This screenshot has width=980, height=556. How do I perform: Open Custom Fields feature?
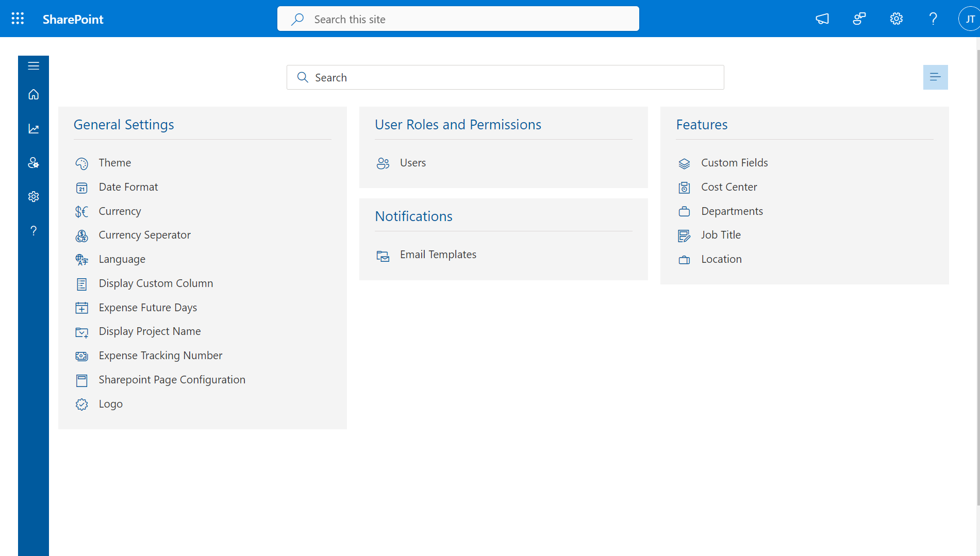pyautogui.click(x=734, y=163)
